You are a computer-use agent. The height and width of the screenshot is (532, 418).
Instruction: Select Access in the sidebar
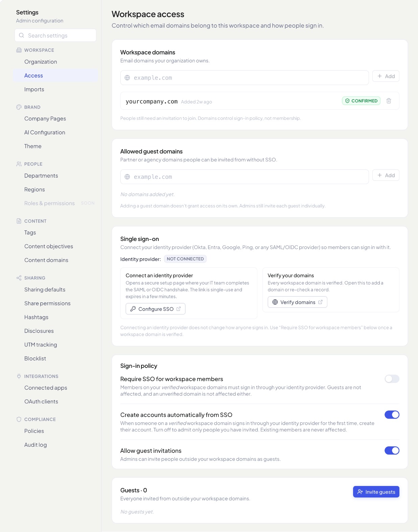(55, 75)
